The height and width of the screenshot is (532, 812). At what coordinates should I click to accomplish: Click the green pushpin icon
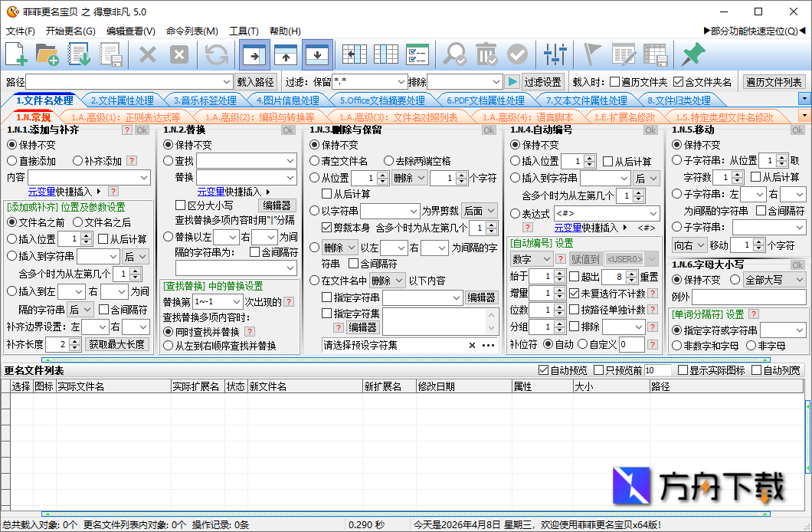tap(692, 54)
